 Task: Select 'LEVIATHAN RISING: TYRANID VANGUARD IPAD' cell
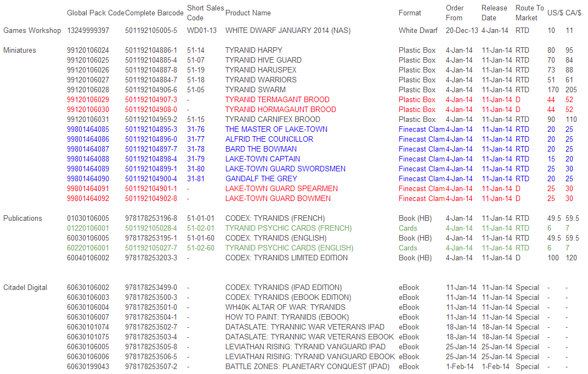click(306, 347)
